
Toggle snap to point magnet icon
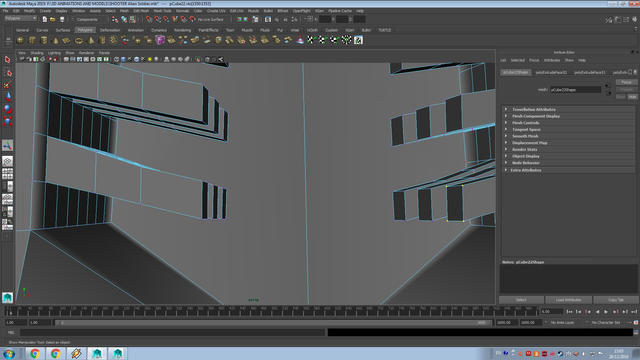coord(166,19)
